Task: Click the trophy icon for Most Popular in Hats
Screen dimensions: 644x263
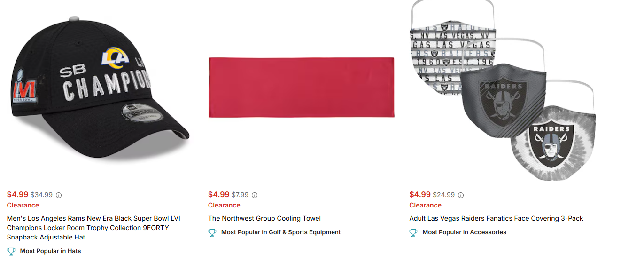Action: click(11, 251)
